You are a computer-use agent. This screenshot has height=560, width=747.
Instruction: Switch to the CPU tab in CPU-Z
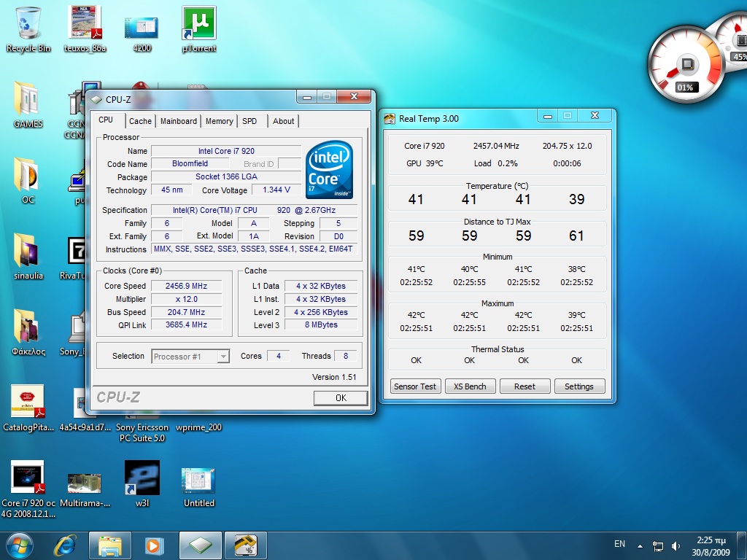click(x=107, y=120)
